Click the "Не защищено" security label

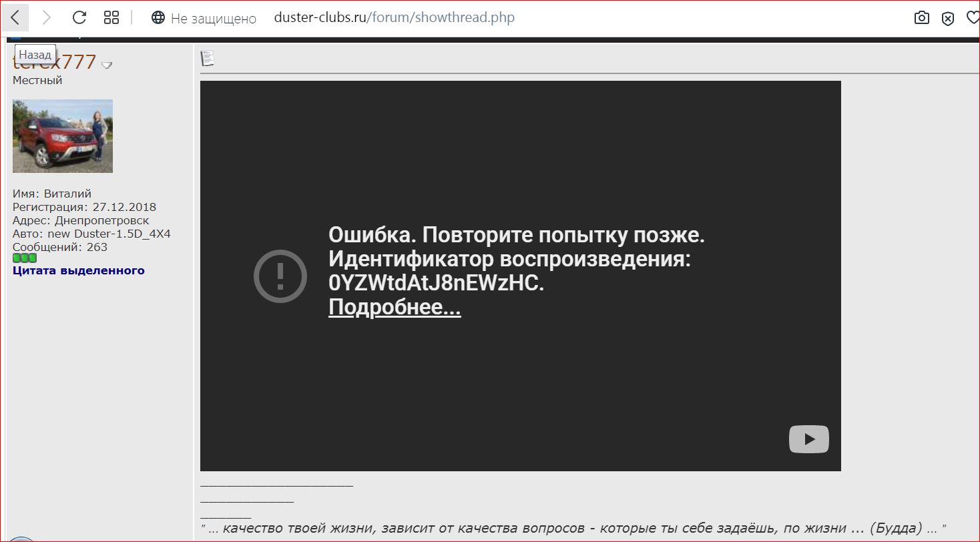pos(214,19)
